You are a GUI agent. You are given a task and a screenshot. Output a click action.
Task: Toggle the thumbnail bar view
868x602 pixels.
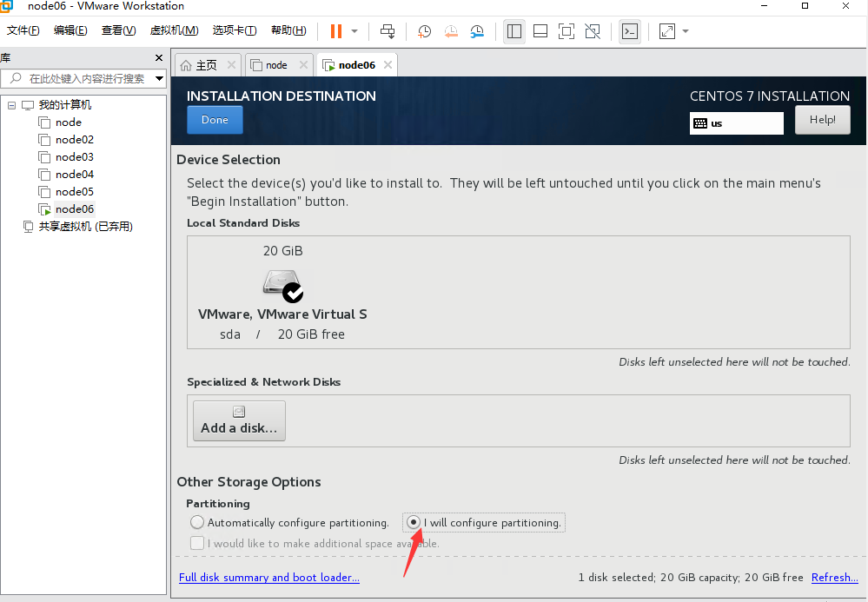pyautogui.click(x=540, y=31)
